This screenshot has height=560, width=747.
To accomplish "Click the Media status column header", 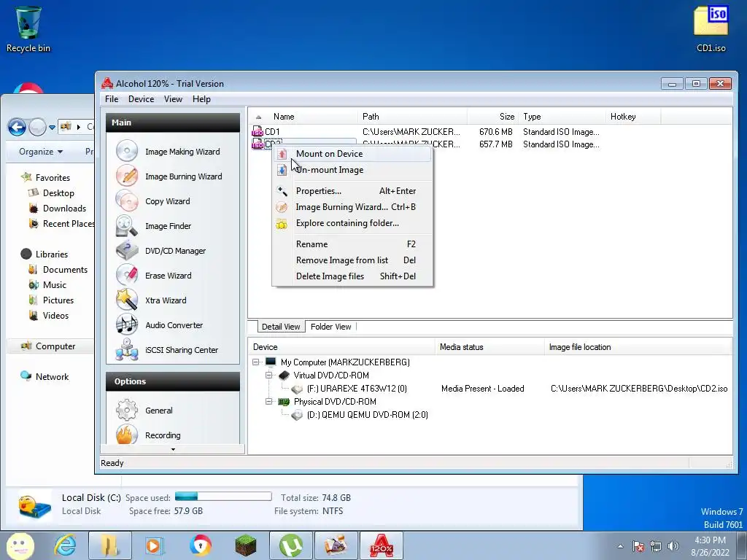I will pos(489,347).
